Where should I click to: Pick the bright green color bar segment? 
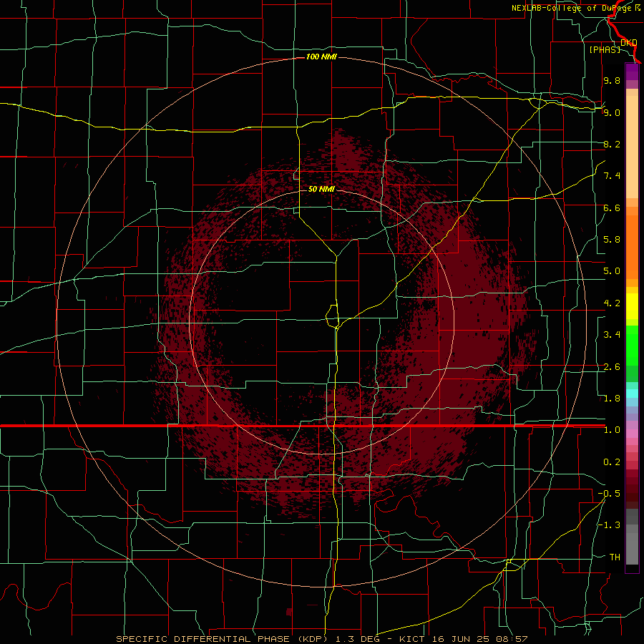(x=632, y=345)
